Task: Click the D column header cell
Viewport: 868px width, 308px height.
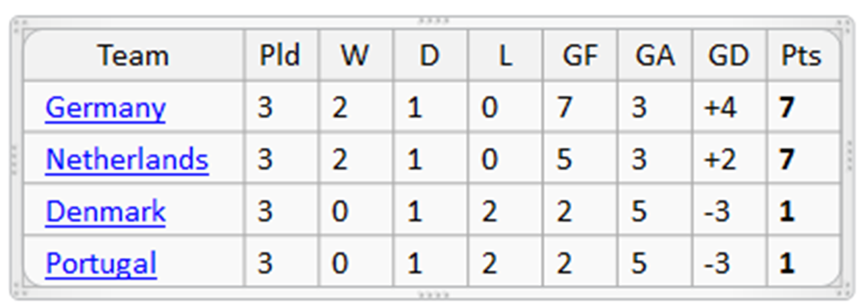Action: 429,56
